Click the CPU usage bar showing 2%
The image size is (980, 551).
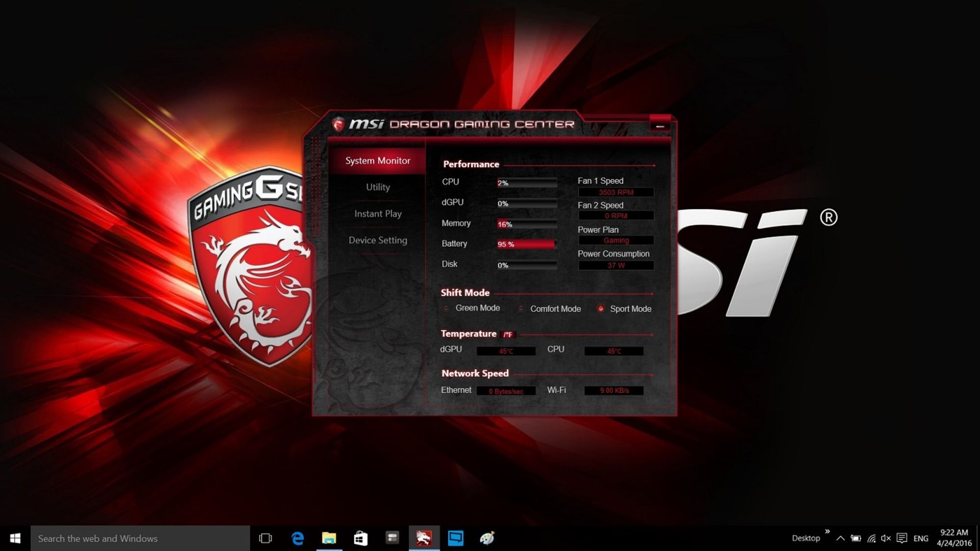pos(527,183)
